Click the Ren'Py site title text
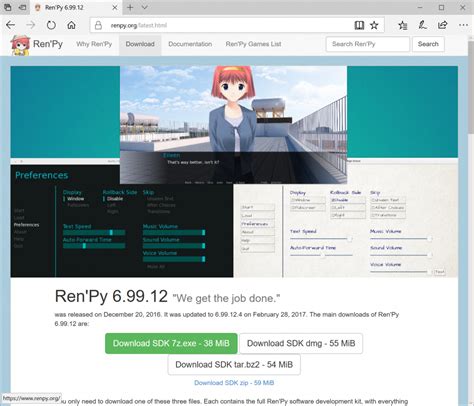The height and width of the screenshot is (406, 474). (48, 44)
